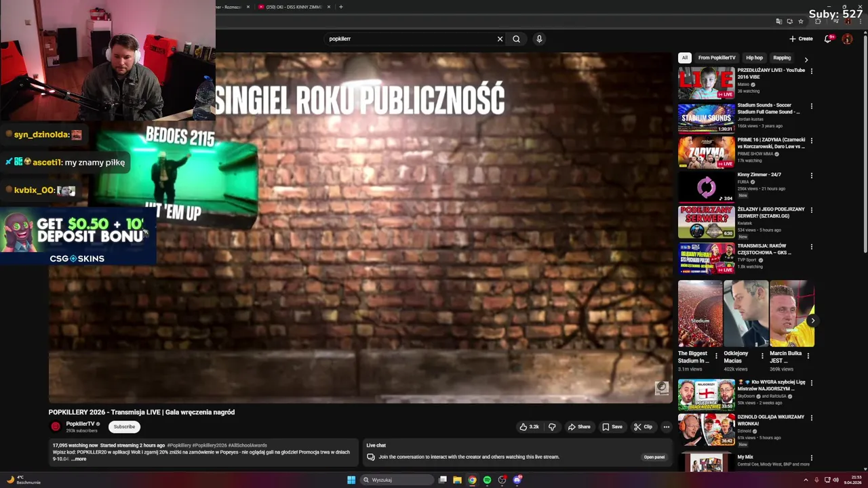Open the three-dot more actions under the video
Image resolution: width=868 pixels, height=488 pixels.
click(667, 427)
